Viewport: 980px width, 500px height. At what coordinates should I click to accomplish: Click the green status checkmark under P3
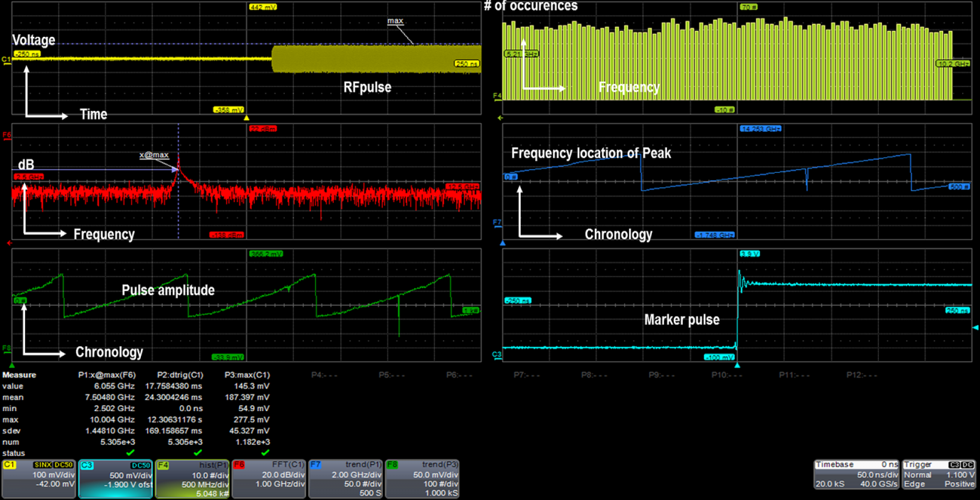click(265, 453)
